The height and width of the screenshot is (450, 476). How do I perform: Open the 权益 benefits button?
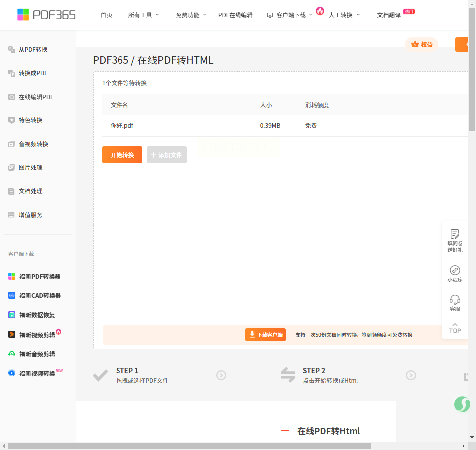pos(421,44)
